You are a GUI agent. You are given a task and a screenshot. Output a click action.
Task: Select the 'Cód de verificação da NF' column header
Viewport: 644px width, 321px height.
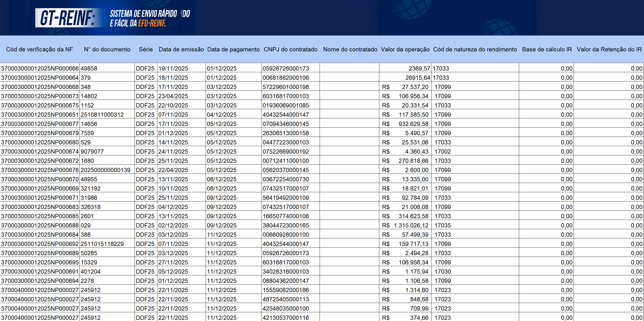(40, 49)
